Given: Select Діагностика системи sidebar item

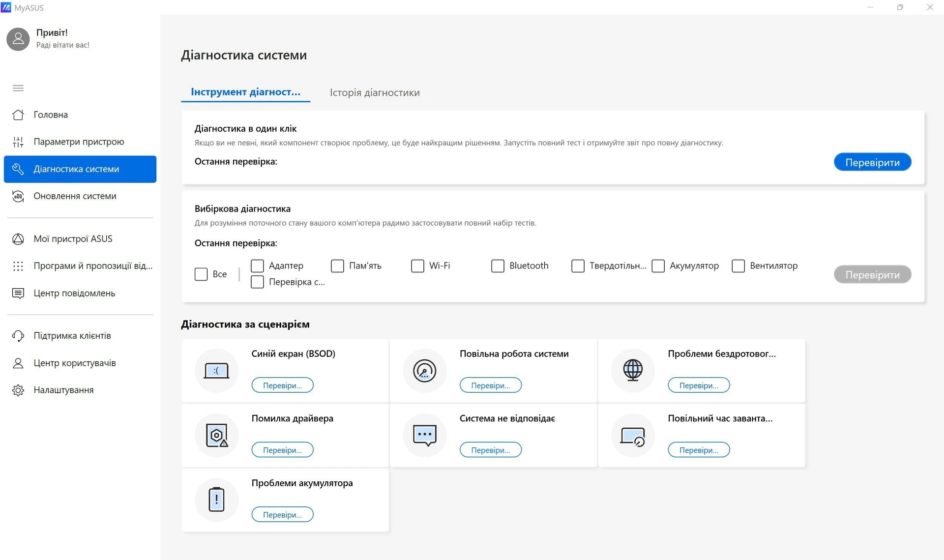Looking at the screenshot, I should (x=80, y=169).
